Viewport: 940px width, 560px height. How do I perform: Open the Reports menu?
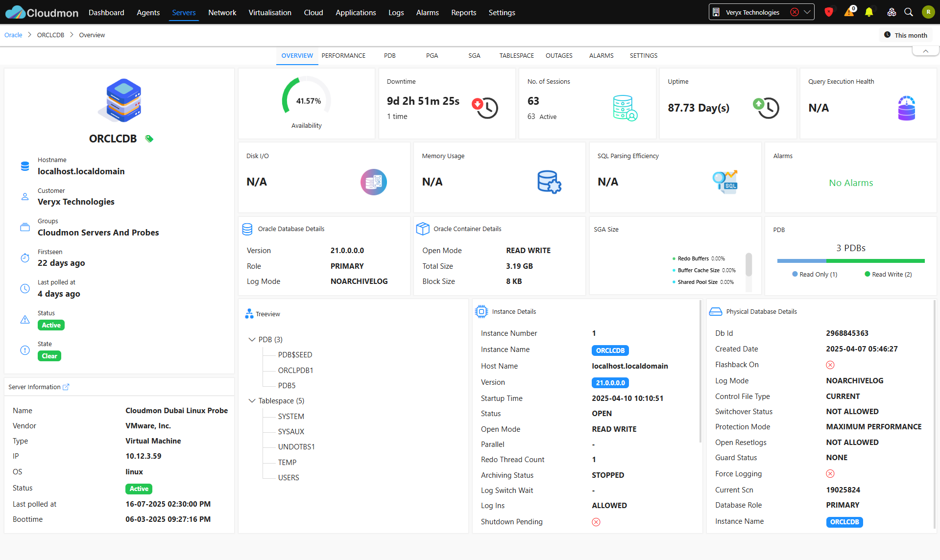464,12
